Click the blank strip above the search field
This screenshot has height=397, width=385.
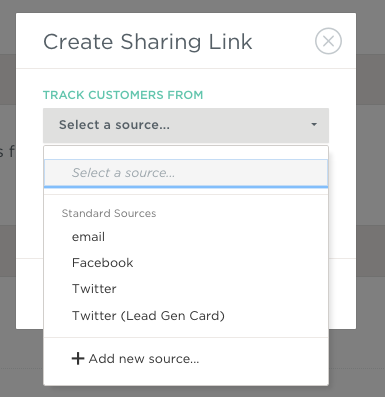point(186,153)
